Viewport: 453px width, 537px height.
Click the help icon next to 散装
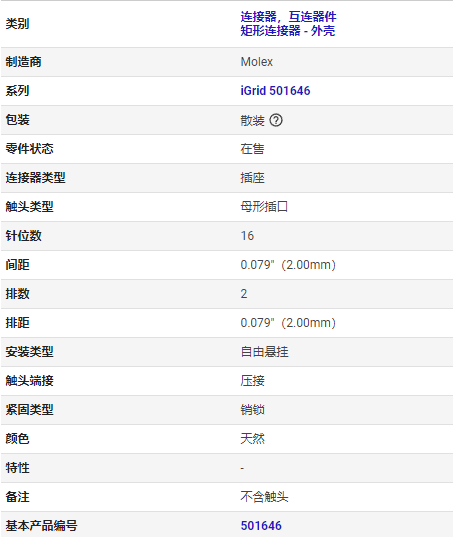(x=276, y=120)
